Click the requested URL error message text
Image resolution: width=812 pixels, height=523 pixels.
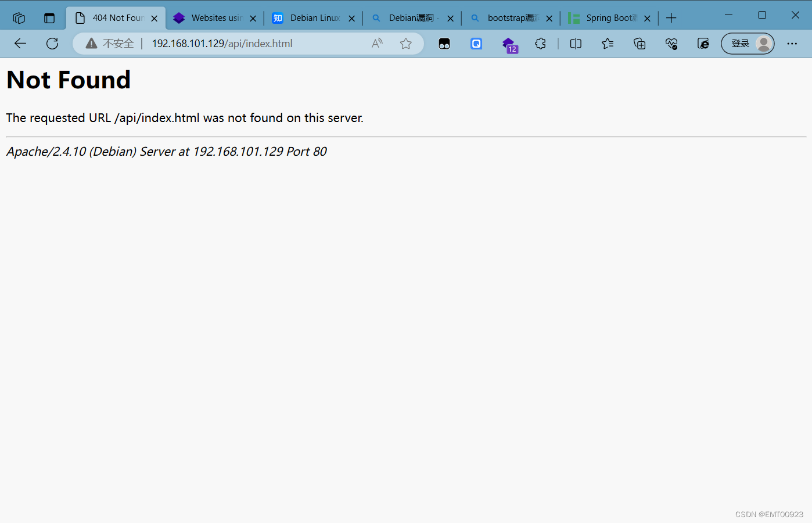pos(185,118)
